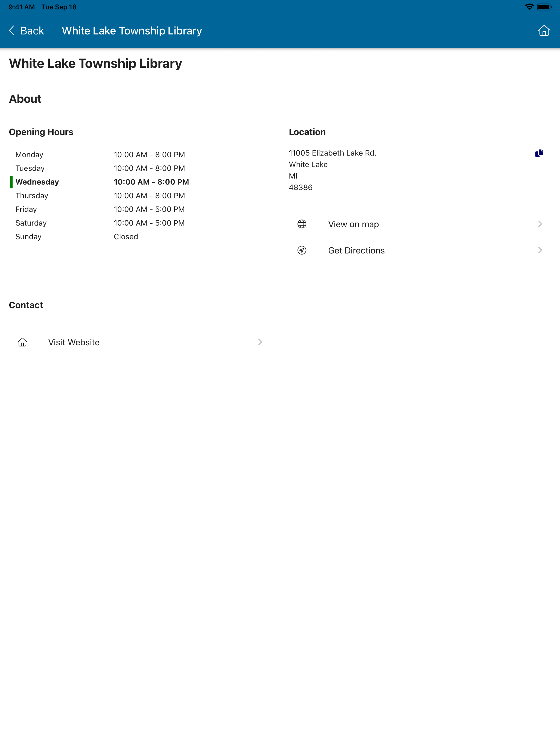The height and width of the screenshot is (747, 560).
Task: Select the Thursday row label
Action: point(32,195)
